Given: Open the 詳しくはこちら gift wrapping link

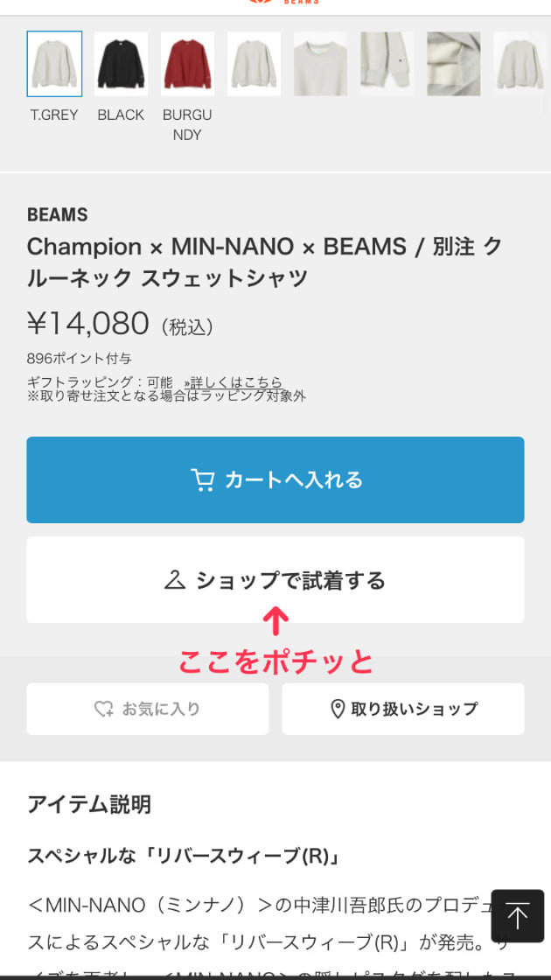Looking at the screenshot, I should click(x=233, y=382).
